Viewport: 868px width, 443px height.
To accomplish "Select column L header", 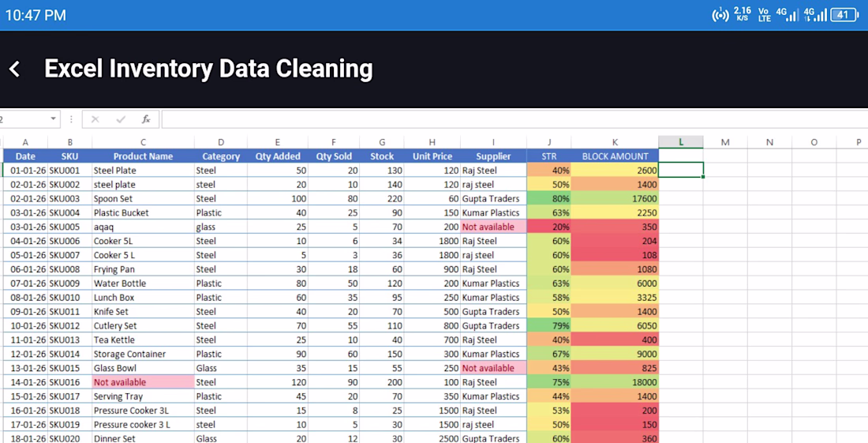I will [681, 142].
